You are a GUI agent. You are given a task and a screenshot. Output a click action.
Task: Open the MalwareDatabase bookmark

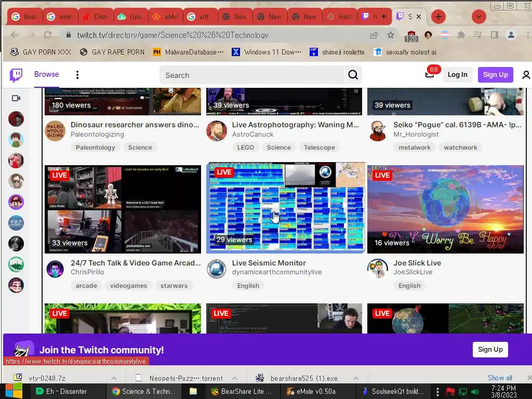point(188,52)
